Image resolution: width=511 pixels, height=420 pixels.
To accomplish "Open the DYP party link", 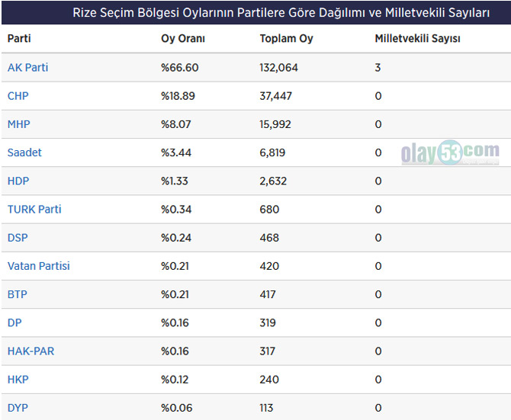I will (18, 408).
